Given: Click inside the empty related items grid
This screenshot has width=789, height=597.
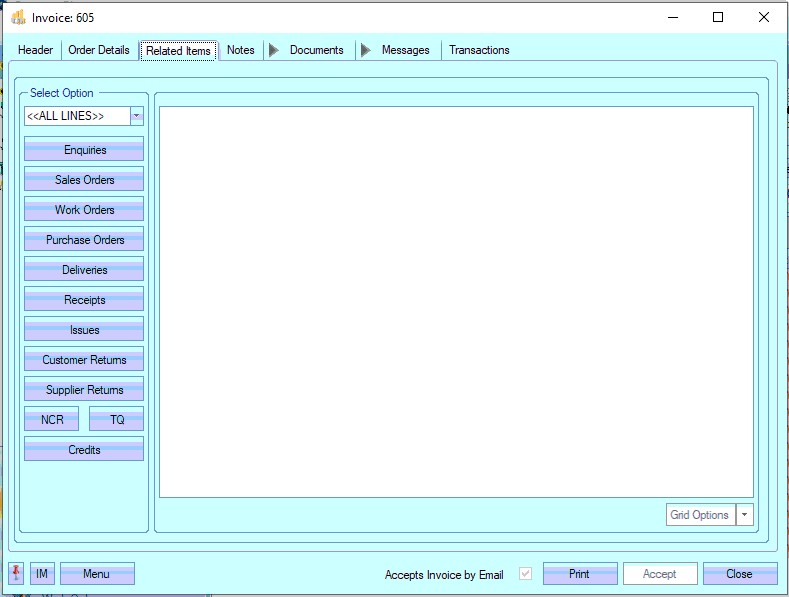Looking at the screenshot, I should tap(456, 300).
